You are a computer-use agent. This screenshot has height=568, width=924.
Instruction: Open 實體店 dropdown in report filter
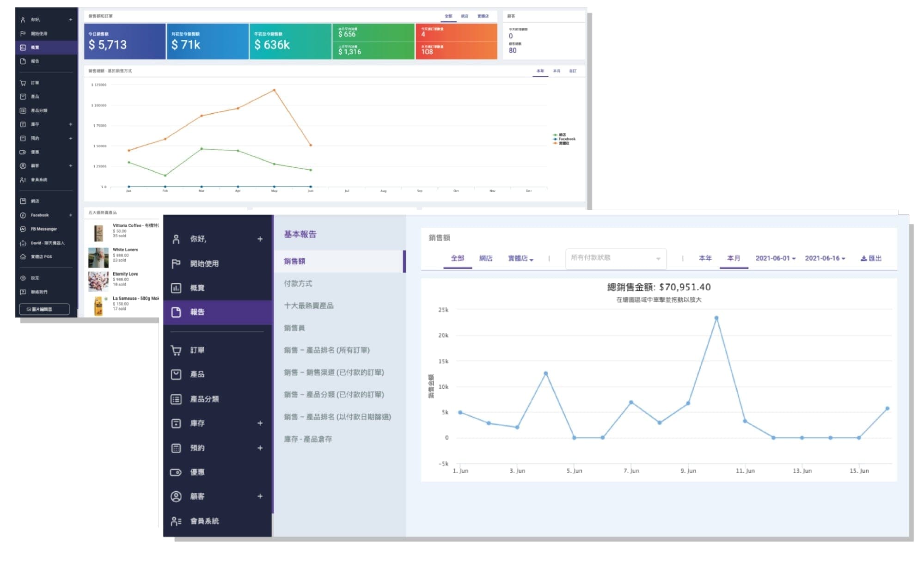520,258
